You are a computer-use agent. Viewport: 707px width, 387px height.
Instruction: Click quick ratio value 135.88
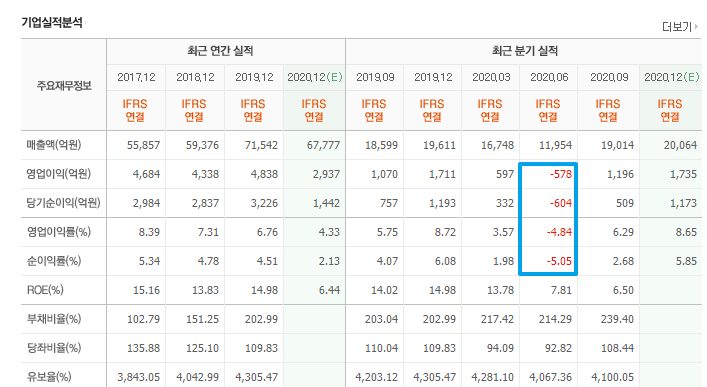[x=143, y=348]
